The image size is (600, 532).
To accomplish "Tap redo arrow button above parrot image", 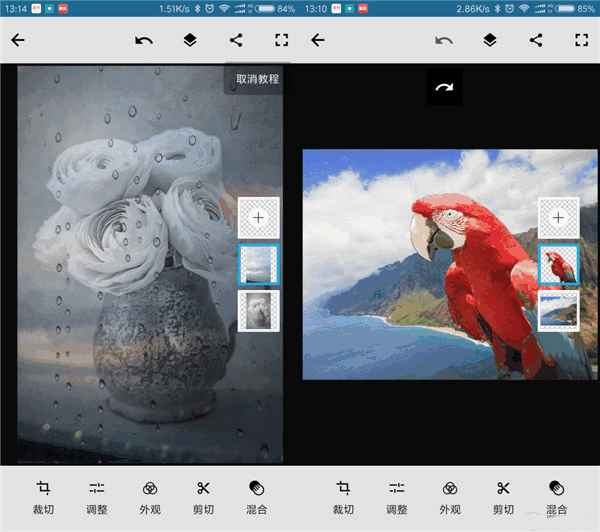I will click(x=444, y=87).
